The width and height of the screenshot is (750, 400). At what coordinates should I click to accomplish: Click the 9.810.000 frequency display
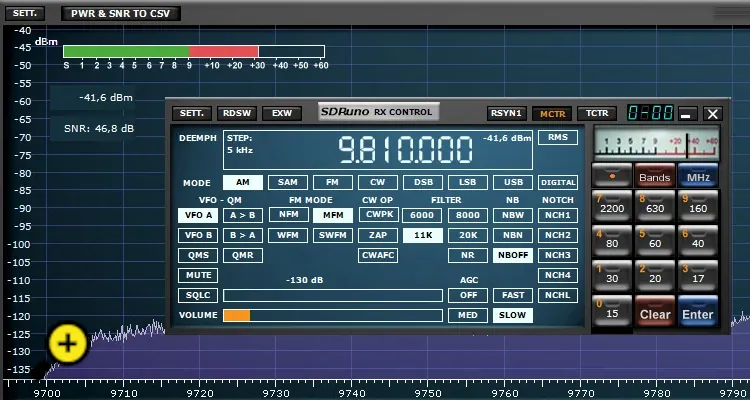point(406,150)
